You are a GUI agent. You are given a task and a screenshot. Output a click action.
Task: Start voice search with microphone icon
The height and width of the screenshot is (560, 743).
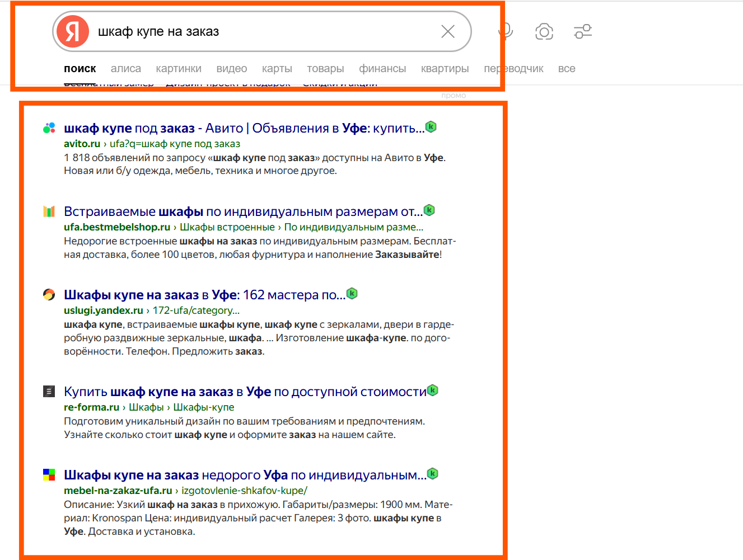point(506,31)
